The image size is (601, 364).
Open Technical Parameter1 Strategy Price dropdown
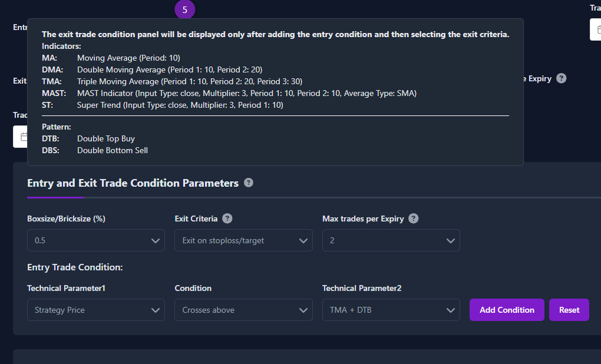(96, 310)
